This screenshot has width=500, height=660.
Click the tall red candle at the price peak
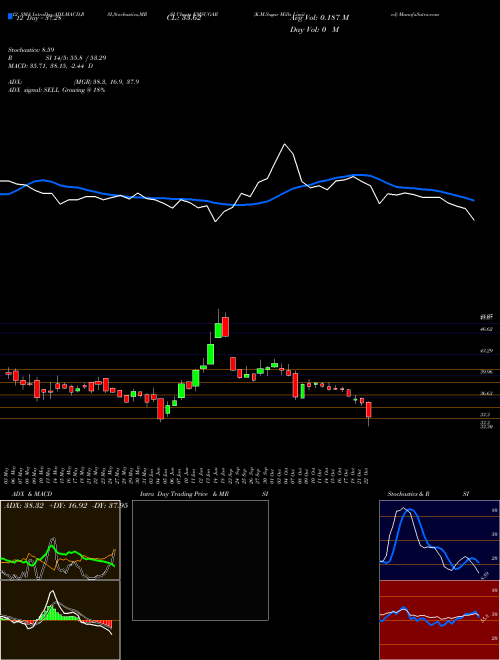(x=226, y=327)
